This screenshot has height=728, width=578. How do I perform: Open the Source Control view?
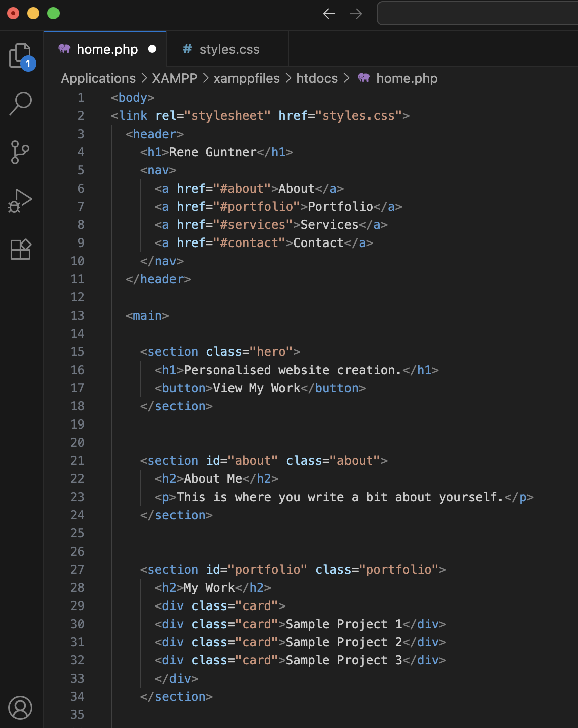[20, 152]
